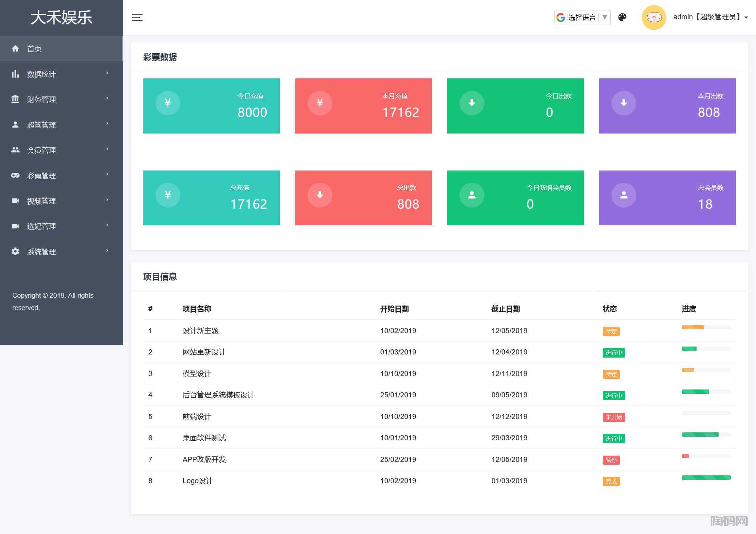The height and width of the screenshot is (534, 756).
Task: Expand the 会员管理 submenu chevron
Action: point(107,149)
